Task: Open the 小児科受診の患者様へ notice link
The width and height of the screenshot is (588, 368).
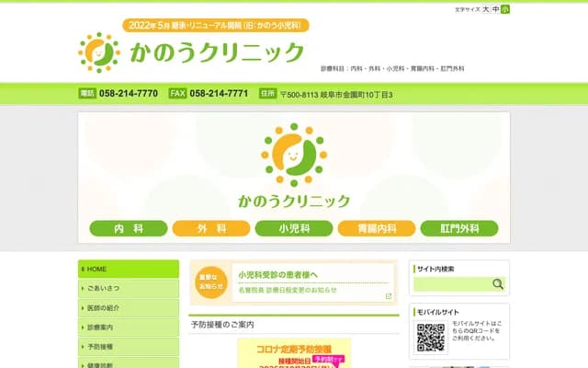Action: pos(278,275)
